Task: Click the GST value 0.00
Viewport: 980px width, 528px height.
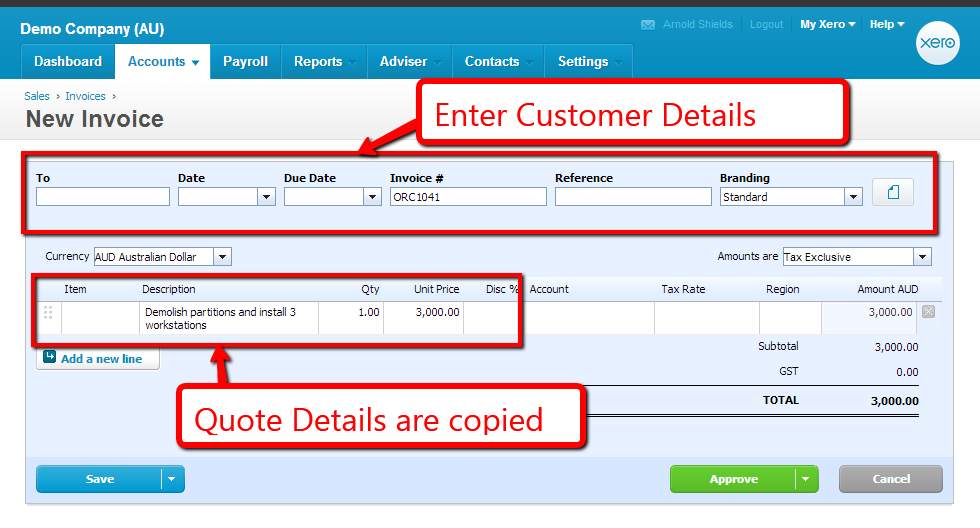Action: (907, 372)
